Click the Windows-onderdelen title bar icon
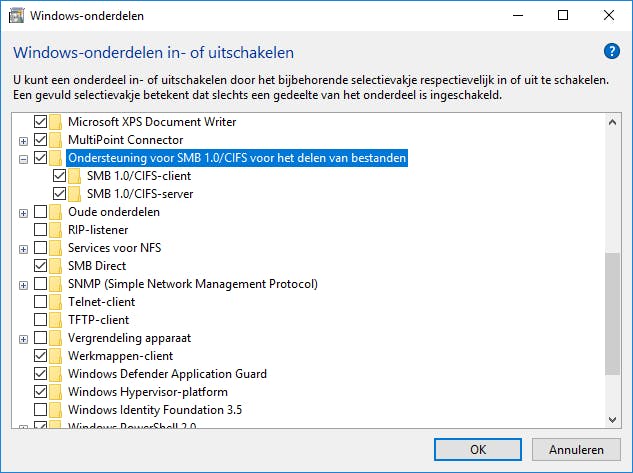The height and width of the screenshot is (473, 633). 17,15
